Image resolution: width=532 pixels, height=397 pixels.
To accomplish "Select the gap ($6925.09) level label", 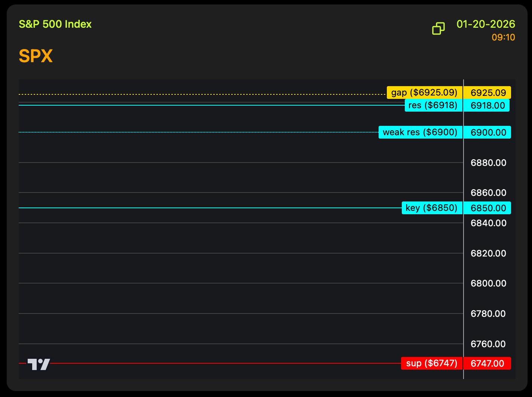I will click(x=424, y=93).
